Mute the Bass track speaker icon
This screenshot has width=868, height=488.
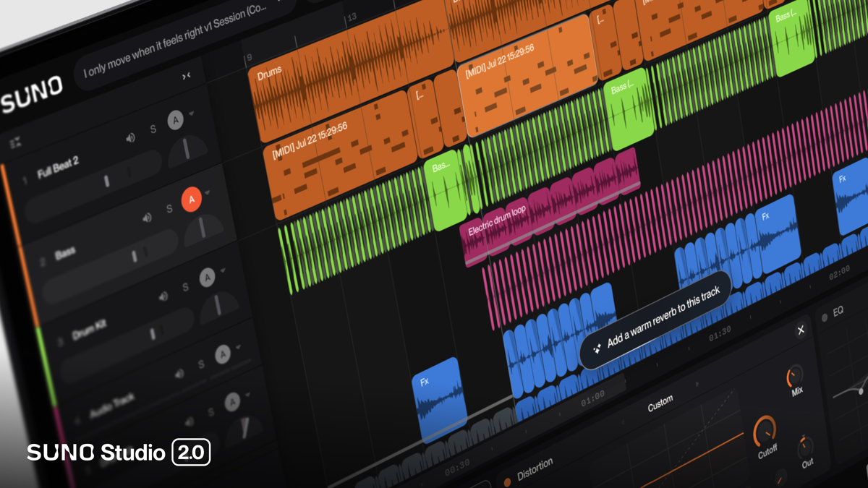tap(148, 216)
